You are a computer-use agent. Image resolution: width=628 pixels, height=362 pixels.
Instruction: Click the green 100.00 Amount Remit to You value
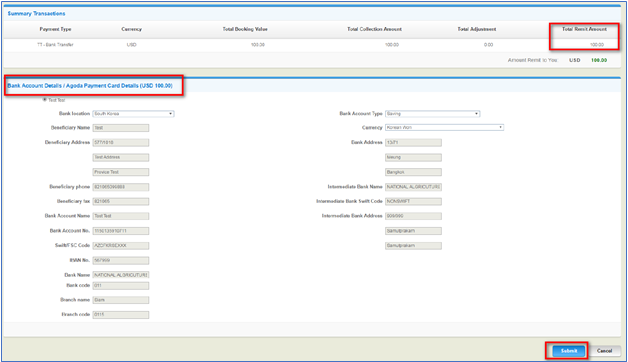point(599,60)
